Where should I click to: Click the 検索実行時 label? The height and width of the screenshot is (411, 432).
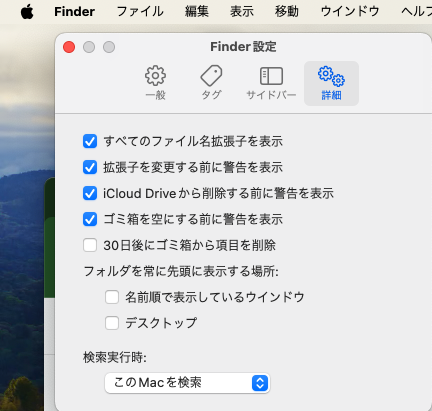pos(115,357)
